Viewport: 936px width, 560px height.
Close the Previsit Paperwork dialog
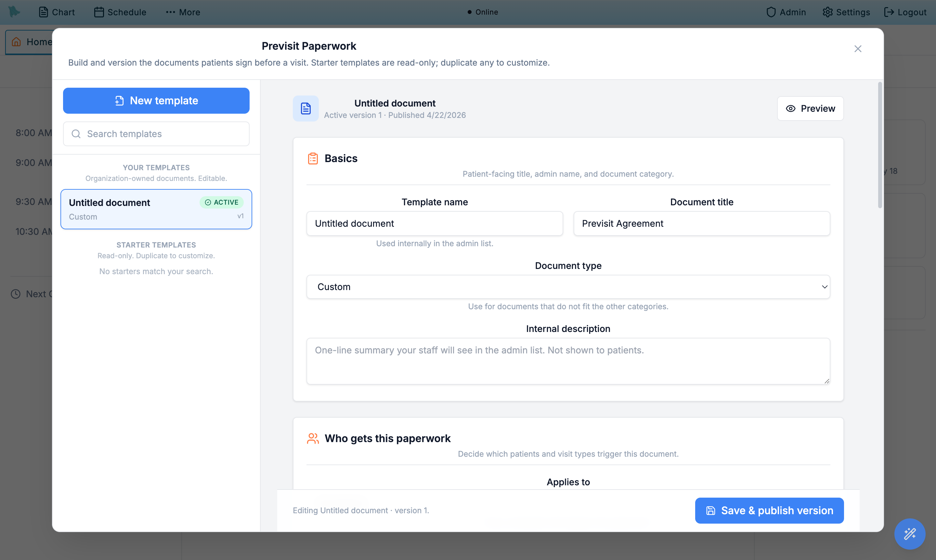pos(858,49)
